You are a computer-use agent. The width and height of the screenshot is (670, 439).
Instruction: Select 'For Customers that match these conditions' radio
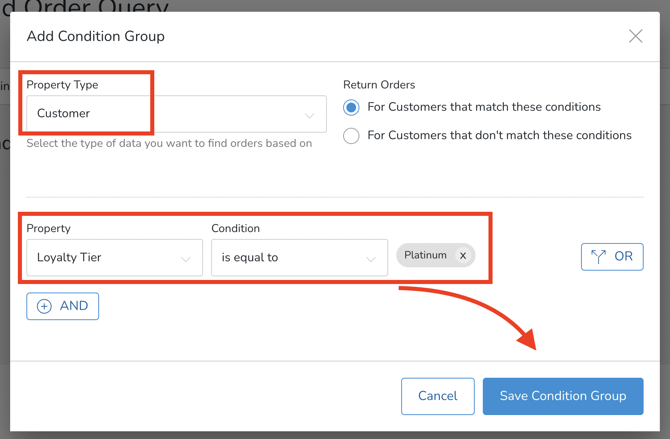(x=351, y=107)
